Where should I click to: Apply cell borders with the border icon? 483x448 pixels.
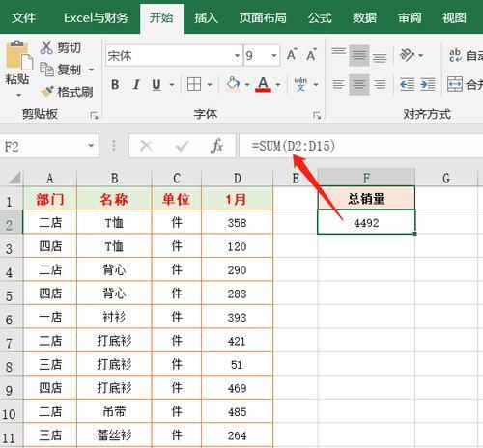click(194, 84)
